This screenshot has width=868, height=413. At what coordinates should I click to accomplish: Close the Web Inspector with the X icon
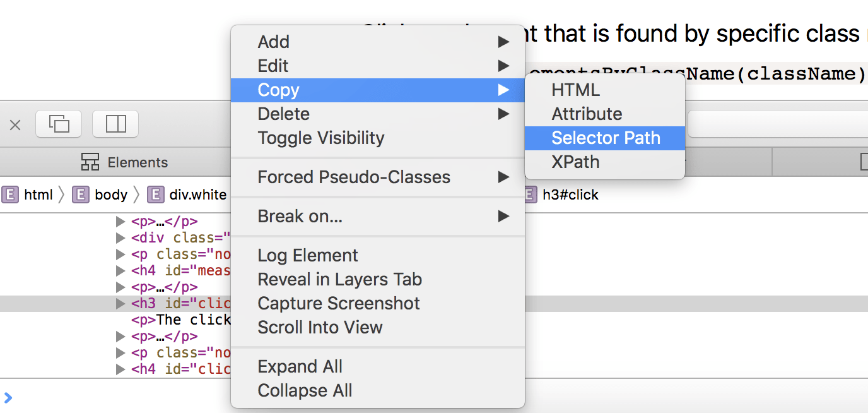[15, 125]
